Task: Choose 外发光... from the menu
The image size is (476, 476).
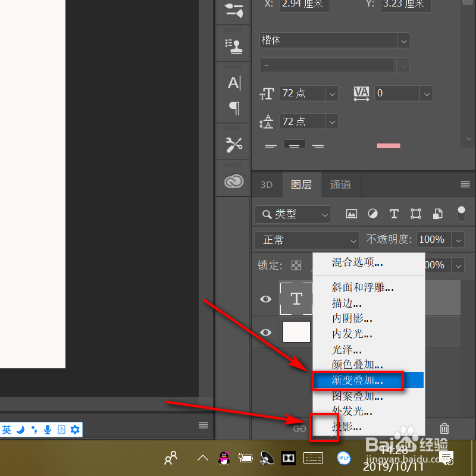Action: (369, 411)
